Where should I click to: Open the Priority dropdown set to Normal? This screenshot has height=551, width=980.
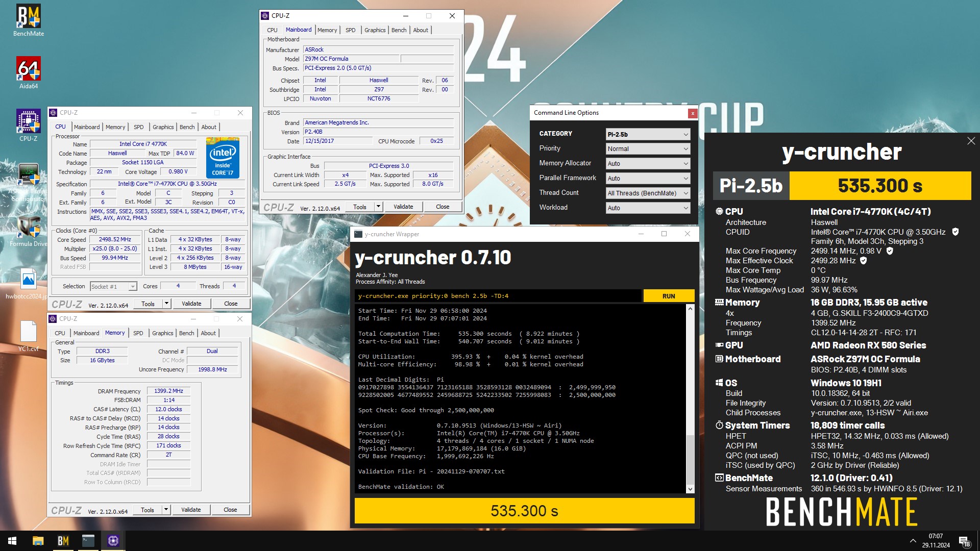click(648, 149)
